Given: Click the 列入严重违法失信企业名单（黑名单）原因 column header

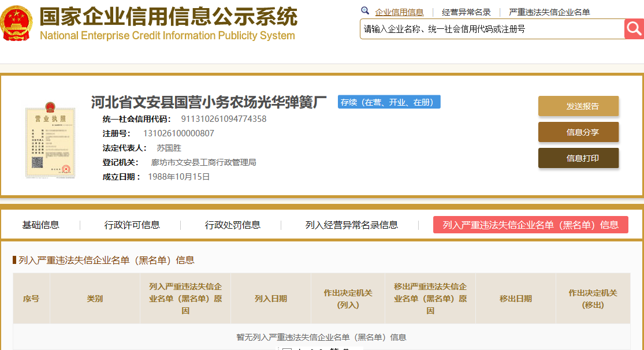Looking at the screenshot, I should tap(185, 299).
